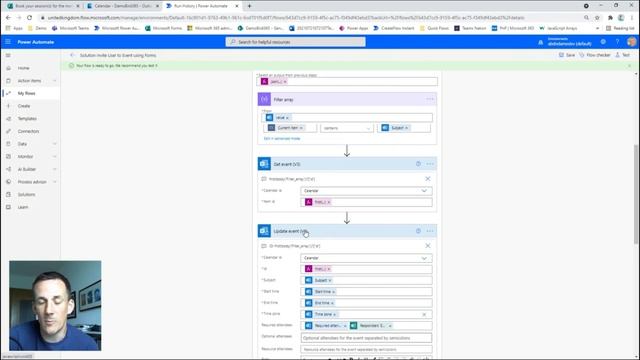Screen dimensions: 640x360
Task: Go back using the flow title arrow
Action: (73, 55)
